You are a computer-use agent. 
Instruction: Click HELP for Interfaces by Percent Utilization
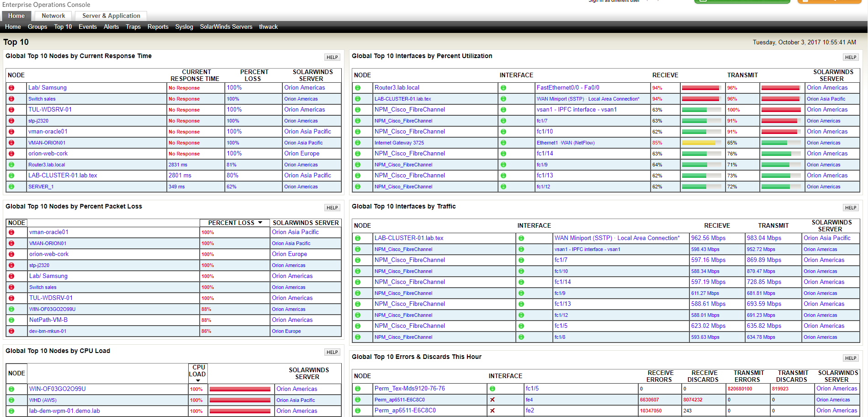851,58
